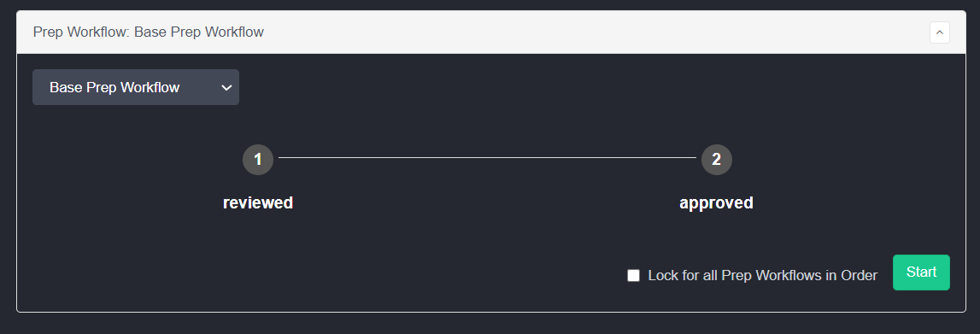Tick the white checkbox left of Start

tap(634, 275)
